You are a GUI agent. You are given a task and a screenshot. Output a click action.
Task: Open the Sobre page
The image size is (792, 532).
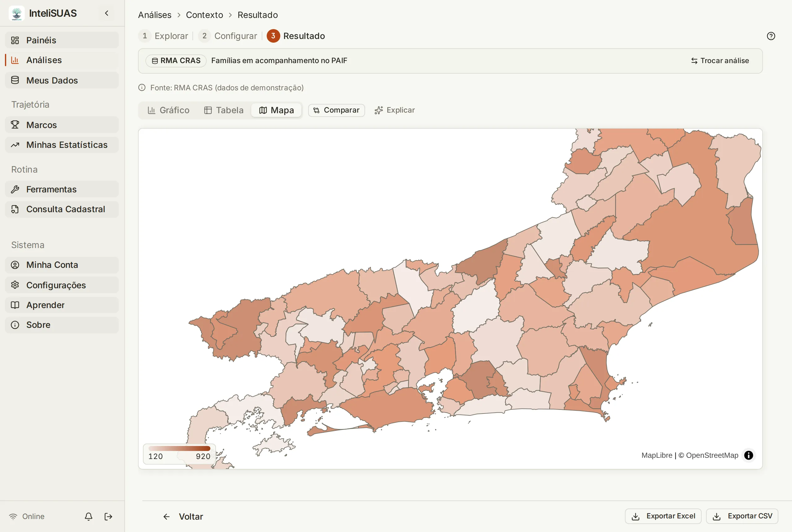tap(62, 325)
